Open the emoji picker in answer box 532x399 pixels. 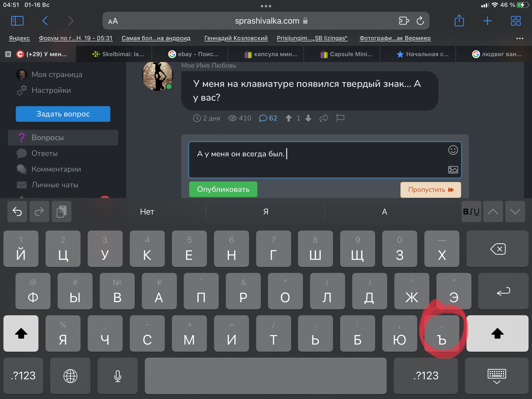coord(453,150)
